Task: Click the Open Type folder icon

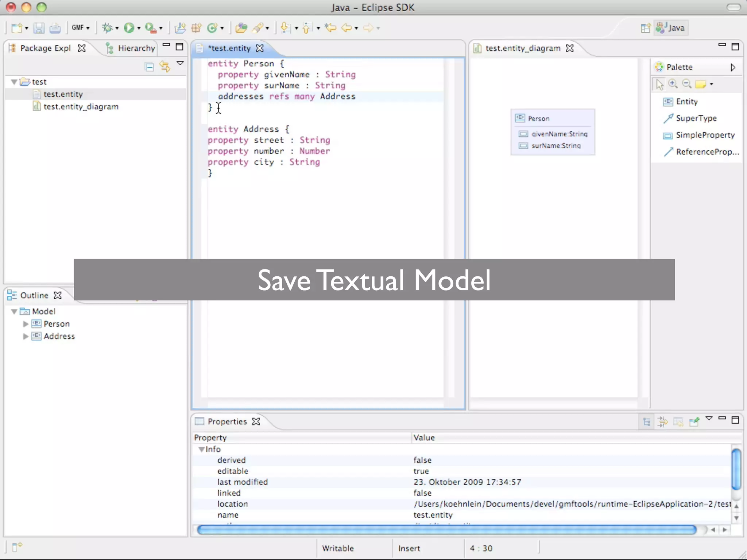Action: pos(241,28)
